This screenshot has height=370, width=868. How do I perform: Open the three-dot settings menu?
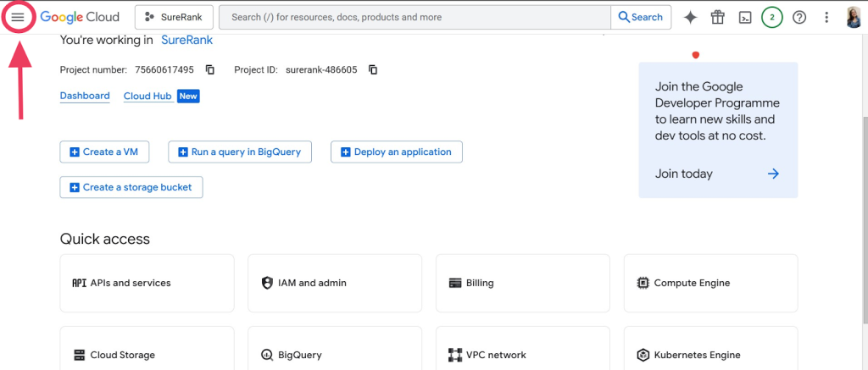(826, 17)
